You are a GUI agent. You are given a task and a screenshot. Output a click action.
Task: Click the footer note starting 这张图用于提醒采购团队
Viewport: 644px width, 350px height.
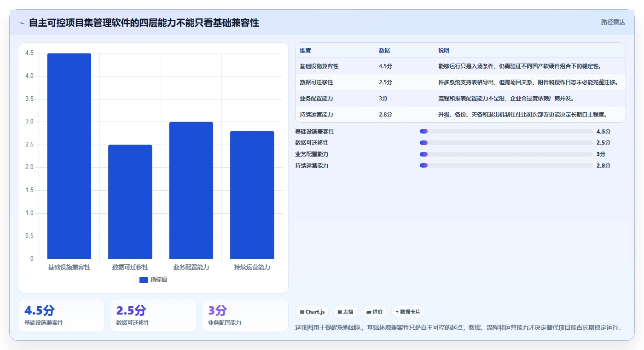[x=458, y=328]
